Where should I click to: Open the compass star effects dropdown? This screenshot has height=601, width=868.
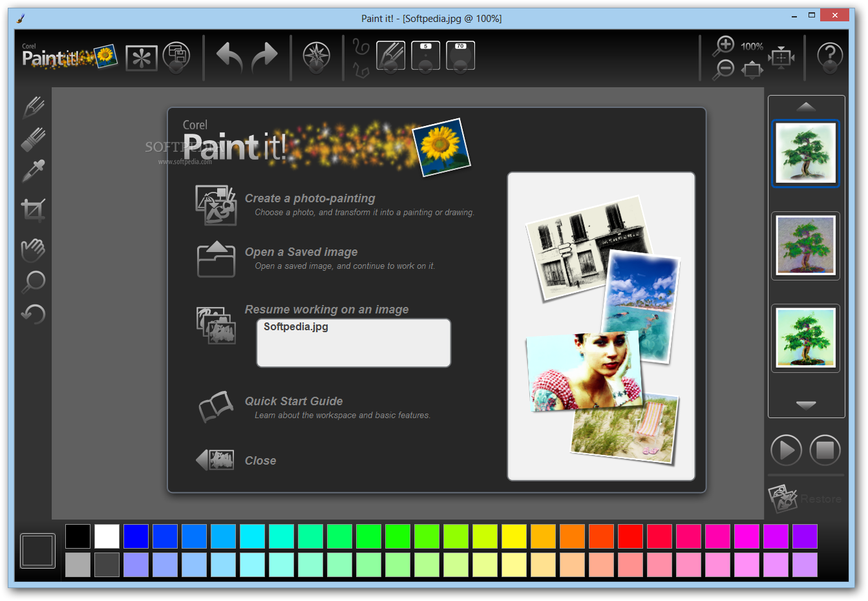click(317, 58)
